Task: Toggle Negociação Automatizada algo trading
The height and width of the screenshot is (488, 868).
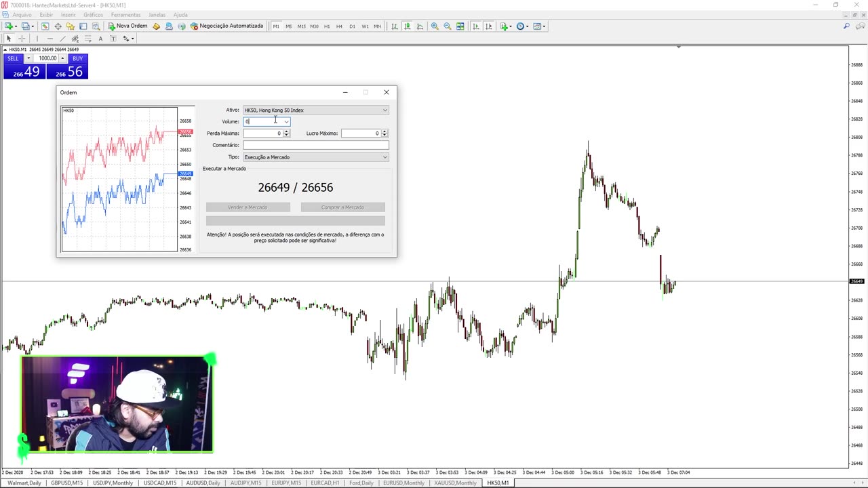Action: [x=226, y=26]
